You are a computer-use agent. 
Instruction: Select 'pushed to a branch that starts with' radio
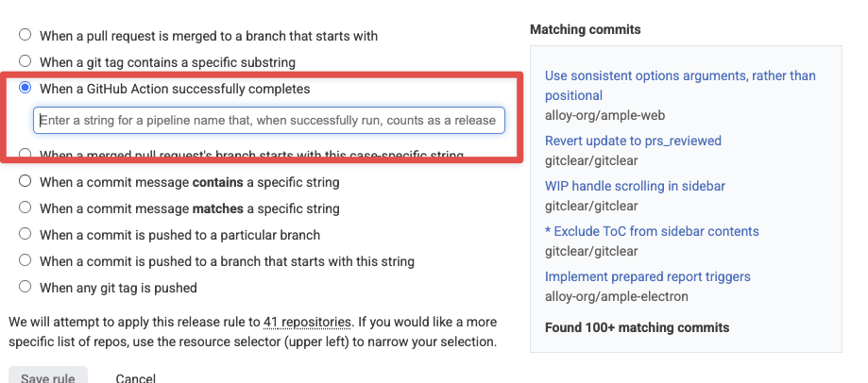[x=25, y=261]
